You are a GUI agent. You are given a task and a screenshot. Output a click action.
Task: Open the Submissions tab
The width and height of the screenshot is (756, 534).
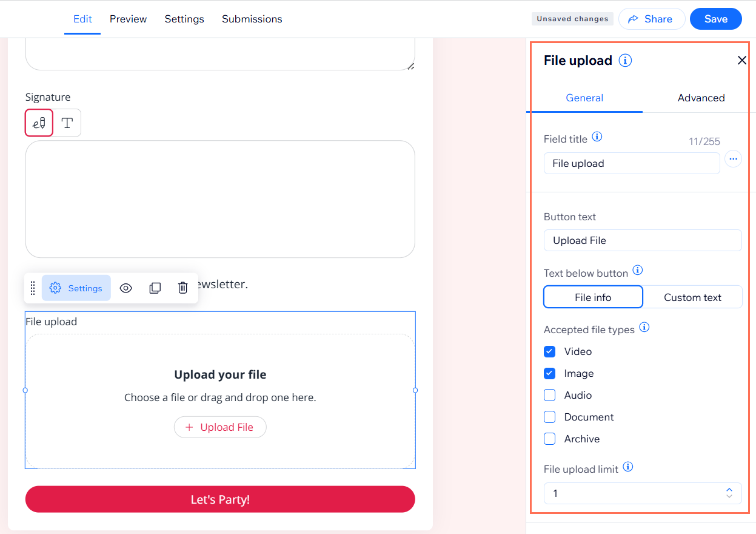(252, 19)
